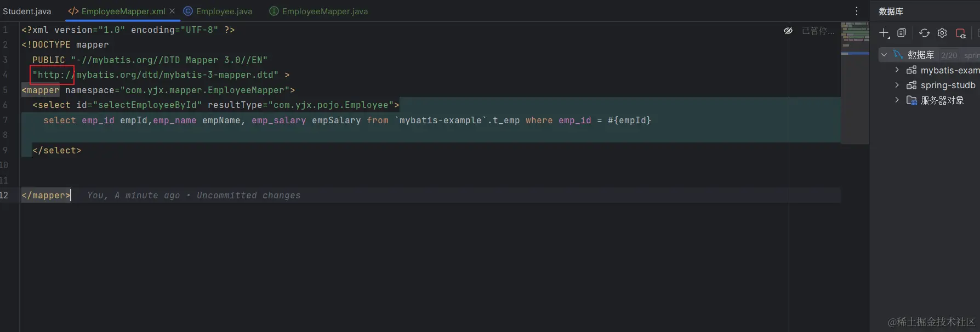Click the #{empId} parameter in query
980x332 pixels.
pyautogui.click(x=629, y=120)
